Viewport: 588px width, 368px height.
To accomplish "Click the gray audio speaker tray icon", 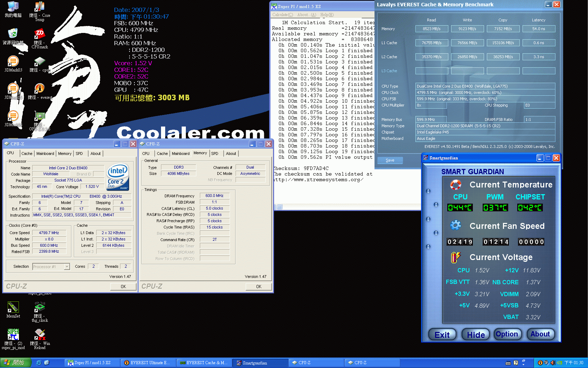I will click(x=546, y=363).
